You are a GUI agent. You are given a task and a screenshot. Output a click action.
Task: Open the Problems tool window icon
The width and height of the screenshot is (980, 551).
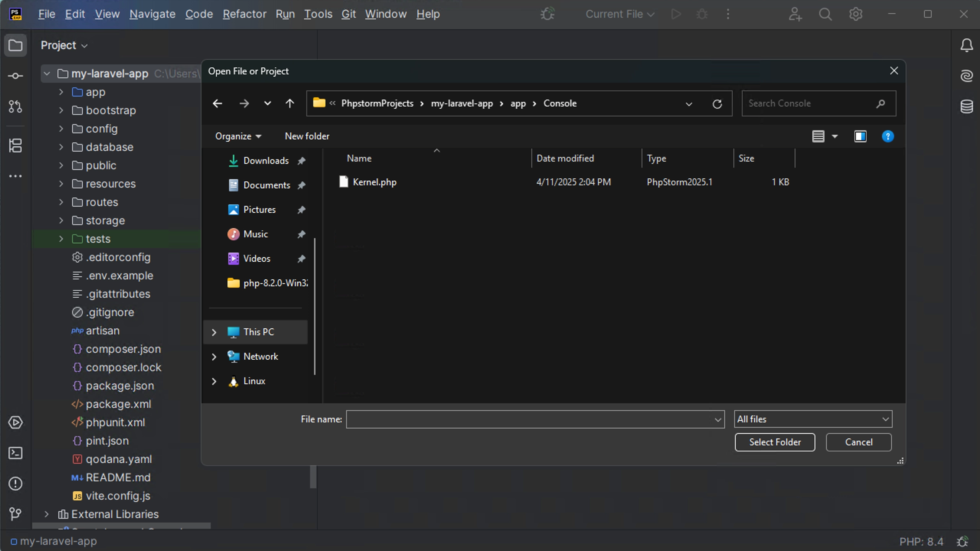click(x=15, y=484)
